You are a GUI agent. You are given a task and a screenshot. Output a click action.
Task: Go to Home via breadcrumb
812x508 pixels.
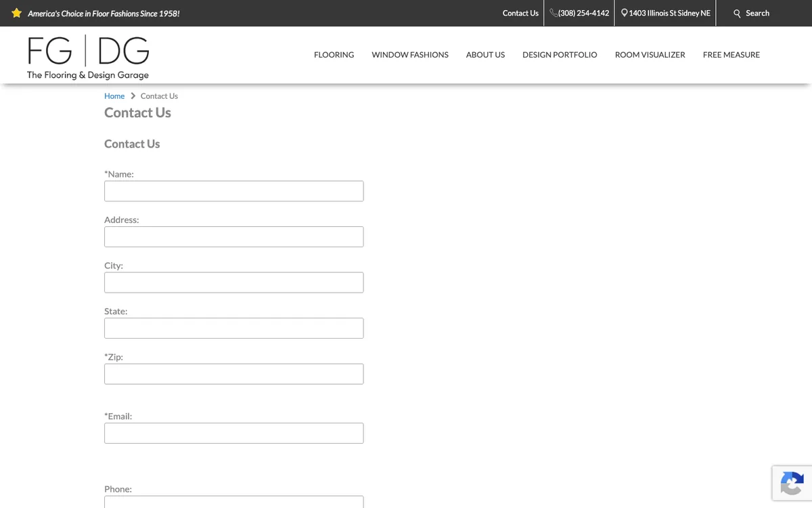point(114,96)
